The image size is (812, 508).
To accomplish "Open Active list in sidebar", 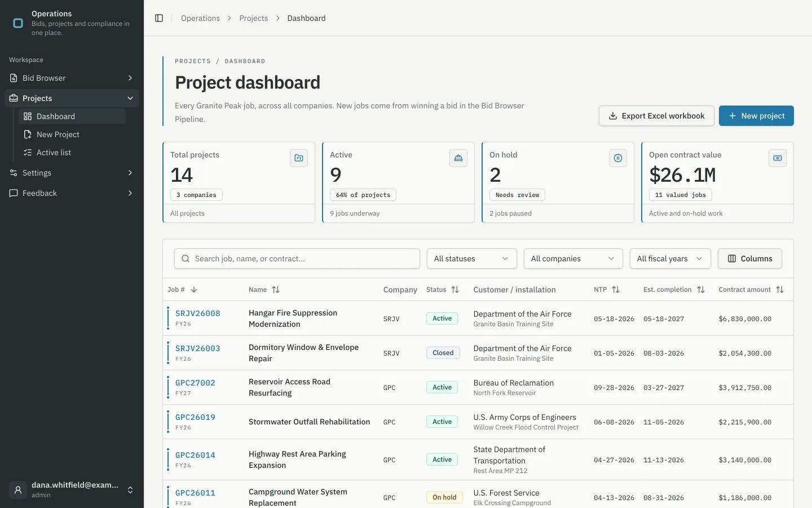I will 72,152.
